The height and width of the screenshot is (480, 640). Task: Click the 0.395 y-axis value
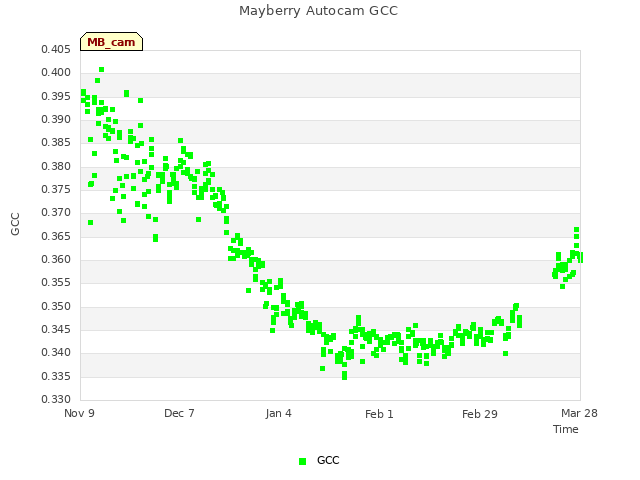[x=56, y=96]
